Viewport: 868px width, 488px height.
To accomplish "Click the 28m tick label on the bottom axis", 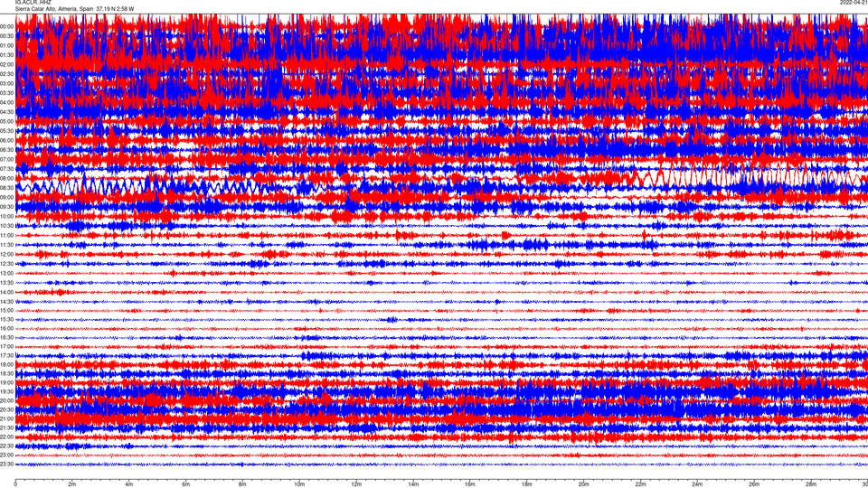I will [x=810, y=483].
